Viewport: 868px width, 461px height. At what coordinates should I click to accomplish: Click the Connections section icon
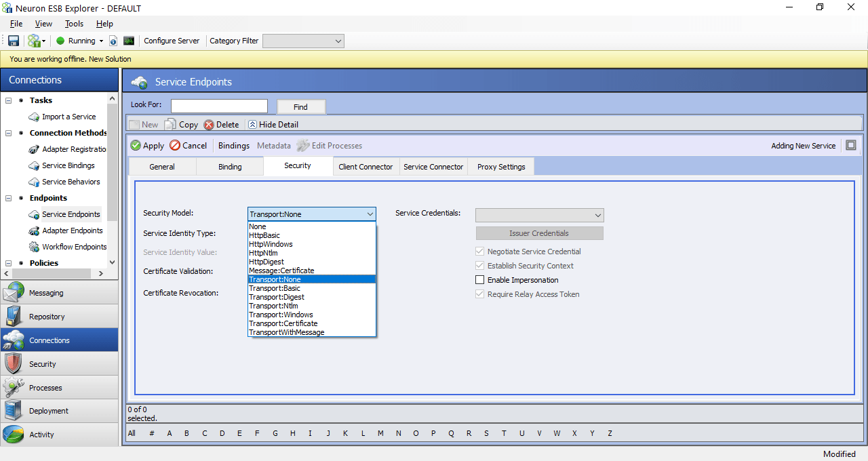[14, 340]
